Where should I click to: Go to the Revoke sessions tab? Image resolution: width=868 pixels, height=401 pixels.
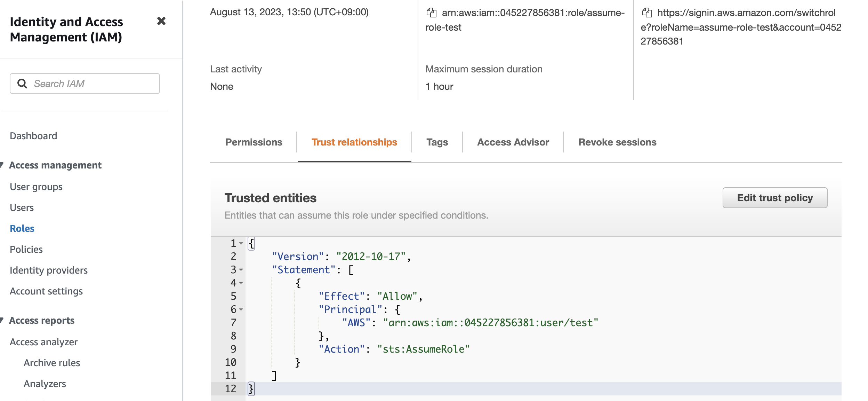[x=617, y=142]
